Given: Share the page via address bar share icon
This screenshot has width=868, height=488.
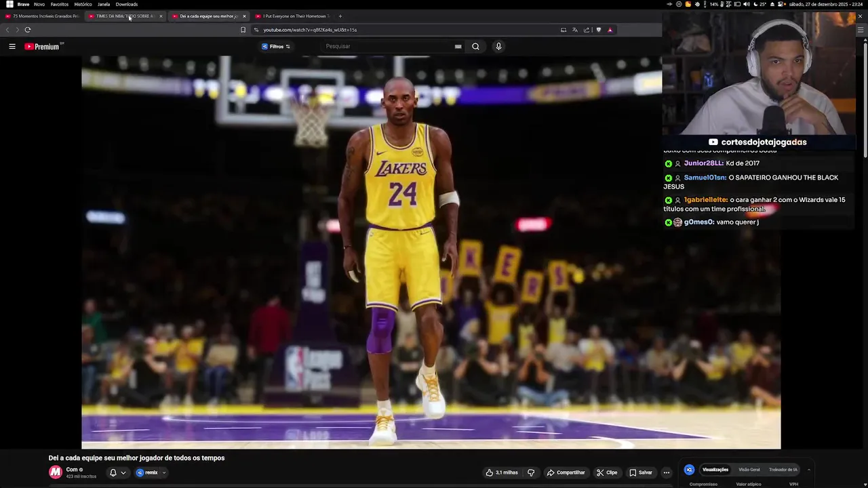Looking at the screenshot, I should [x=587, y=30].
